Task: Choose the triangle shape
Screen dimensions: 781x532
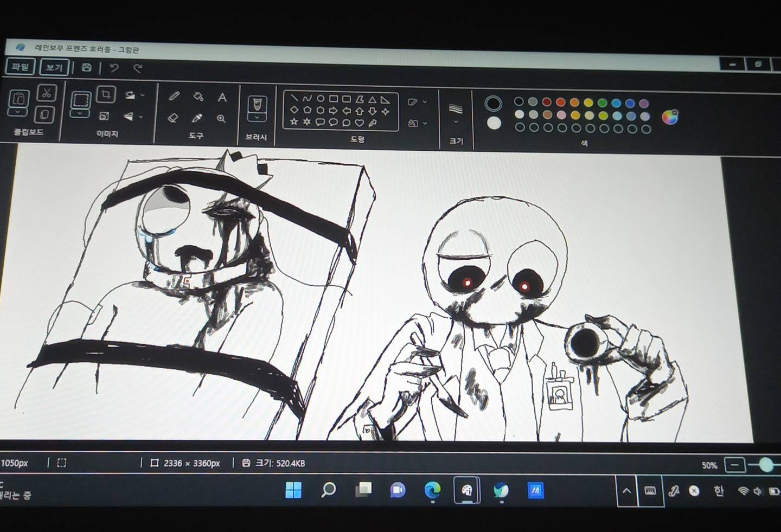Action: [372, 100]
